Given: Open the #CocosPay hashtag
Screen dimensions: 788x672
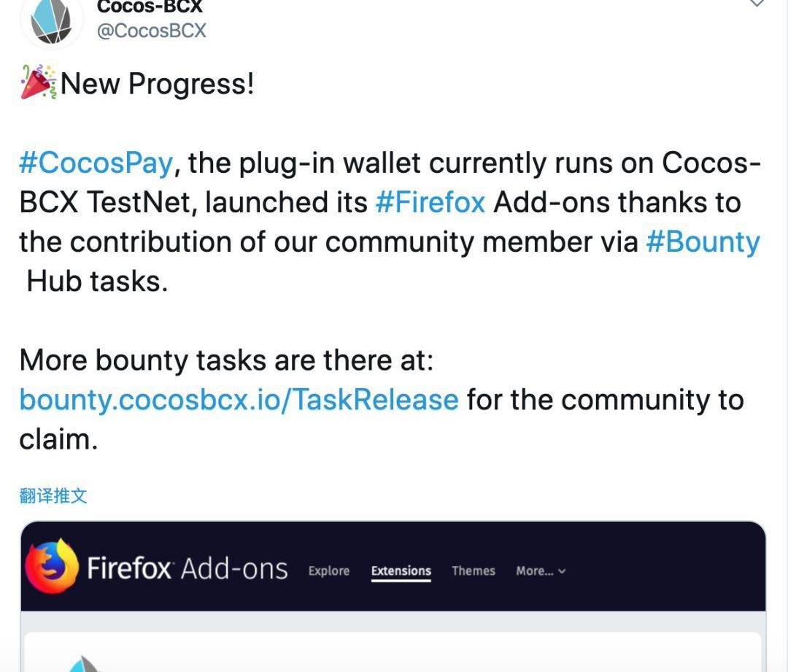Looking at the screenshot, I should tap(96, 163).
